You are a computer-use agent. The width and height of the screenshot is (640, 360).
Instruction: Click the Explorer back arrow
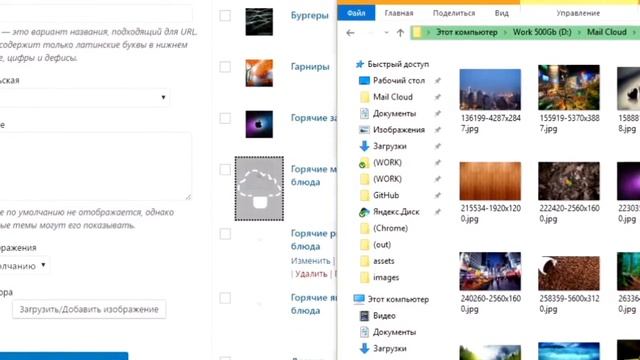(x=350, y=33)
